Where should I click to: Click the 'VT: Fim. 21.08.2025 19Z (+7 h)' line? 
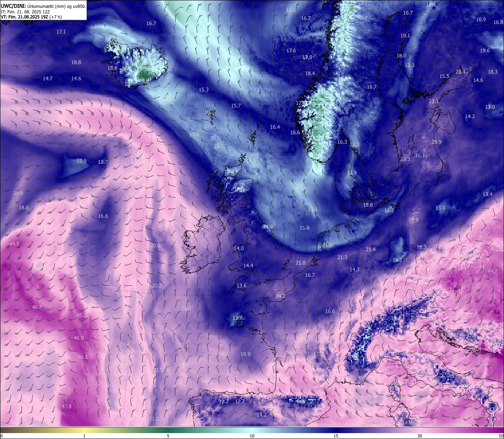(31, 17)
